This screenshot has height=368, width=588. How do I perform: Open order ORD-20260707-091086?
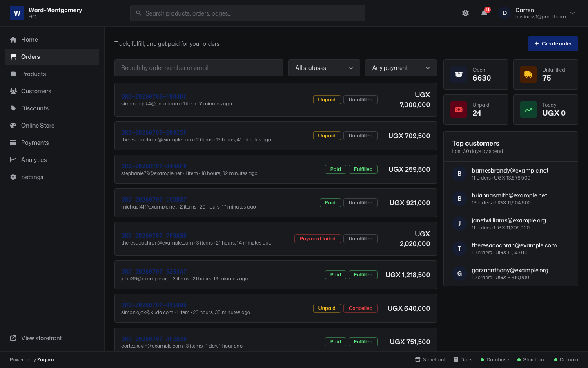click(x=154, y=305)
